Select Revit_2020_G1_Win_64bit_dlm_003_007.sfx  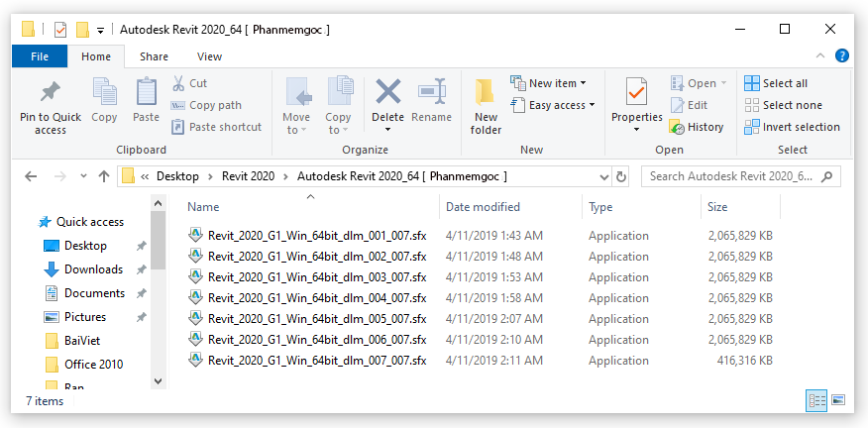click(x=317, y=276)
